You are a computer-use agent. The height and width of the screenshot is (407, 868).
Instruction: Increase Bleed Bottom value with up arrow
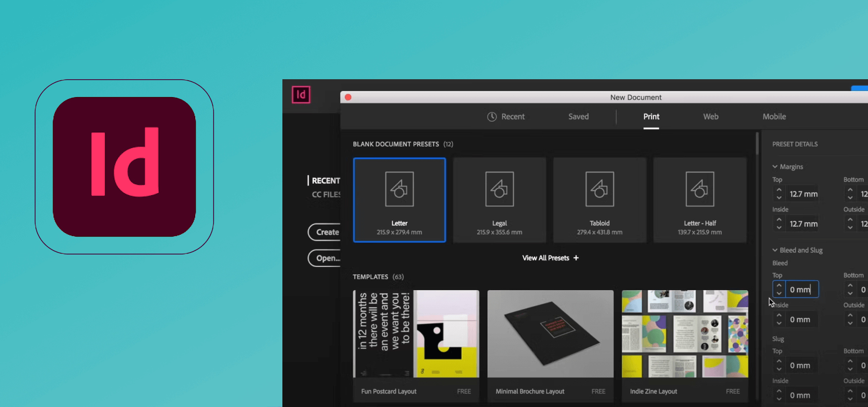coord(850,286)
